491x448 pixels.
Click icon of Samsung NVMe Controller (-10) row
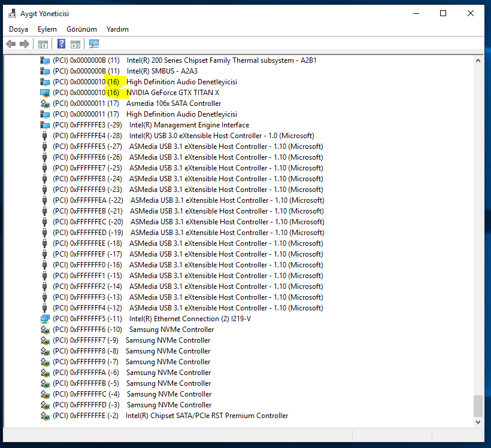[x=45, y=330]
